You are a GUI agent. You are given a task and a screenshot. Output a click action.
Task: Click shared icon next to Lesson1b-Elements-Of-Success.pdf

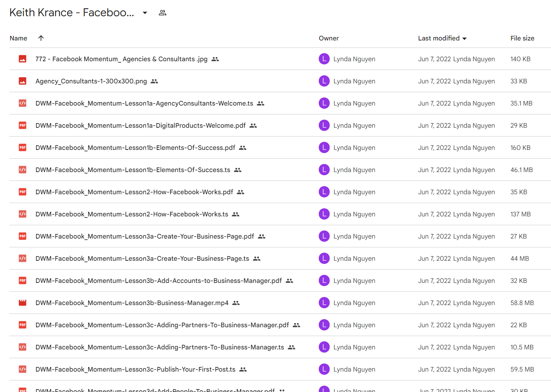point(243,148)
